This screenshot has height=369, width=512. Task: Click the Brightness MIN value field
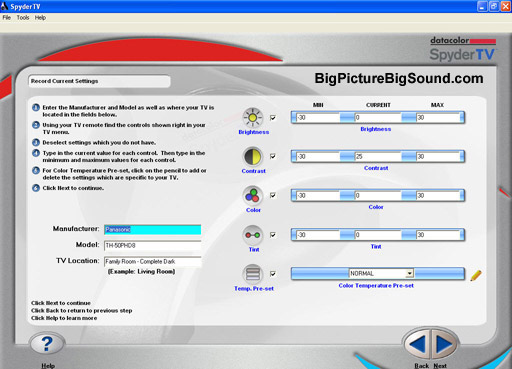point(318,118)
